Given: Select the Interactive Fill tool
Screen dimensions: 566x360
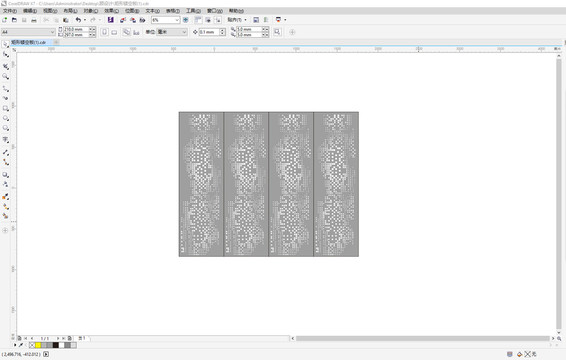Looking at the screenshot, I should 5,207.
